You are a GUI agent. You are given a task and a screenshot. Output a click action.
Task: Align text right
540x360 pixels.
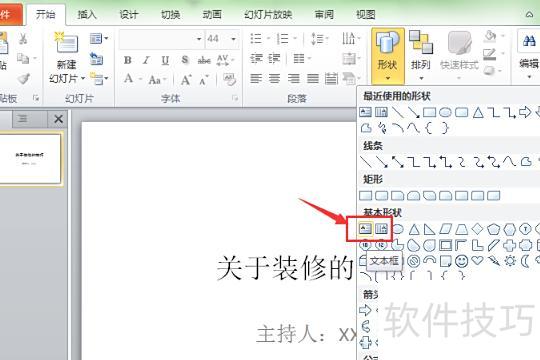pyautogui.click(x=293, y=79)
